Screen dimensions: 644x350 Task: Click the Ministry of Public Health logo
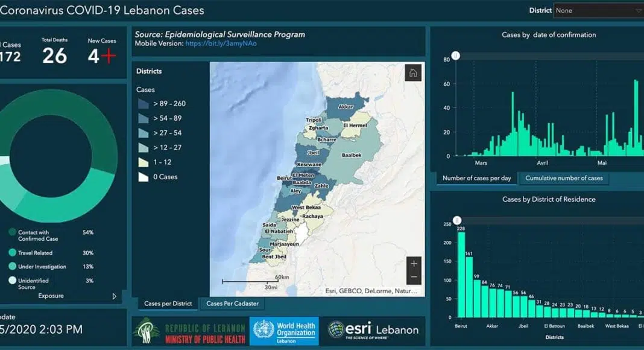(x=189, y=331)
